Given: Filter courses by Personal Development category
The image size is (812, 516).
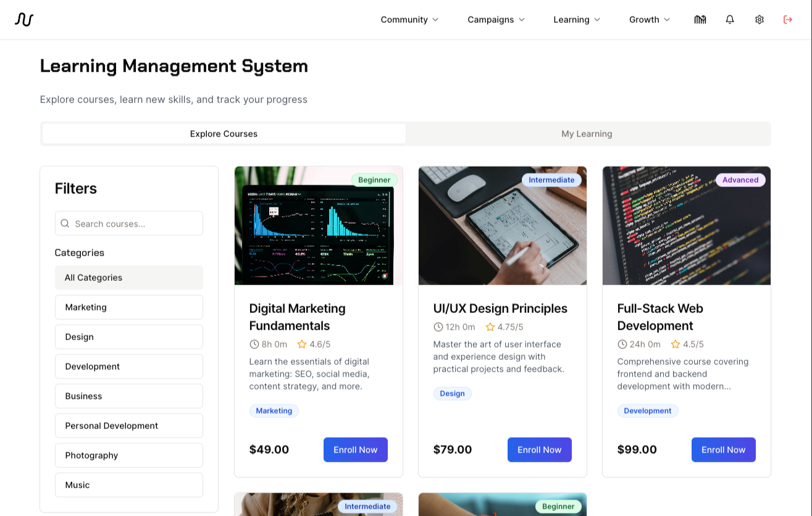Looking at the screenshot, I should pos(129,426).
